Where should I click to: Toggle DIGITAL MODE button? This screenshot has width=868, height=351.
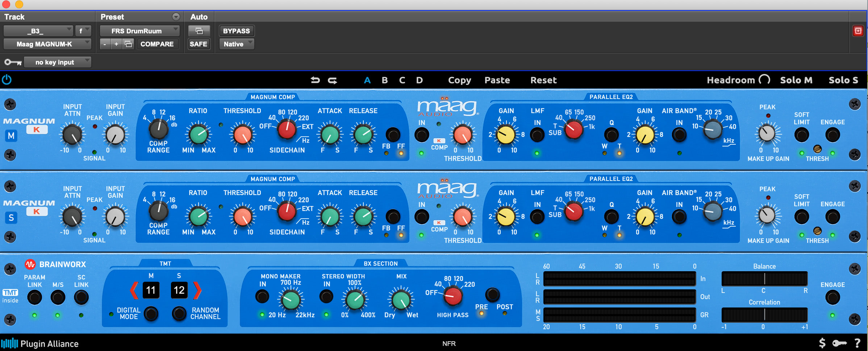[151, 314]
